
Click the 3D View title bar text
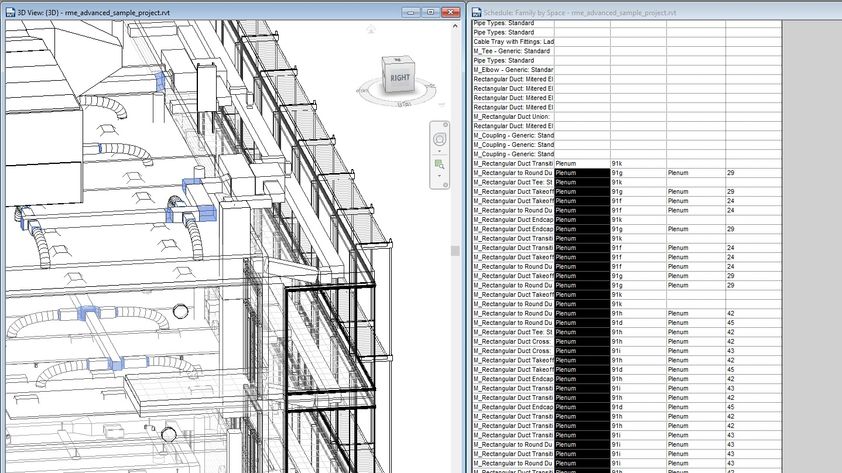94,12
